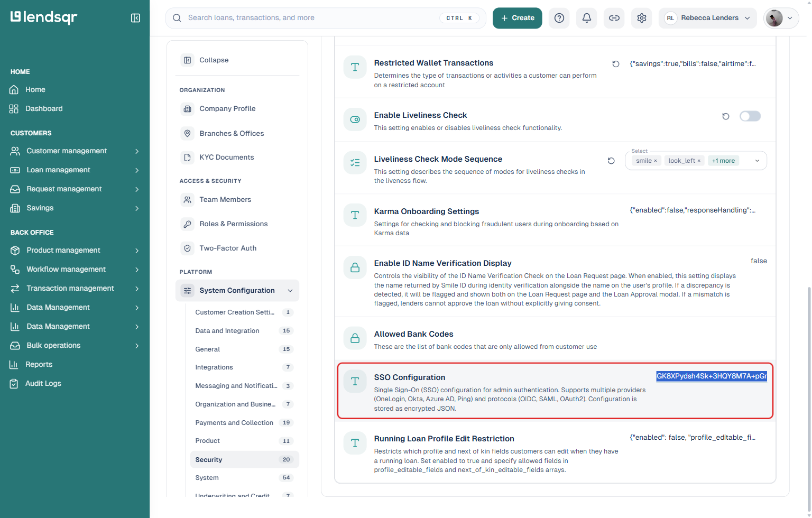Click the +1 more tag in sequence
The width and height of the screenshot is (812, 518).
click(x=723, y=161)
